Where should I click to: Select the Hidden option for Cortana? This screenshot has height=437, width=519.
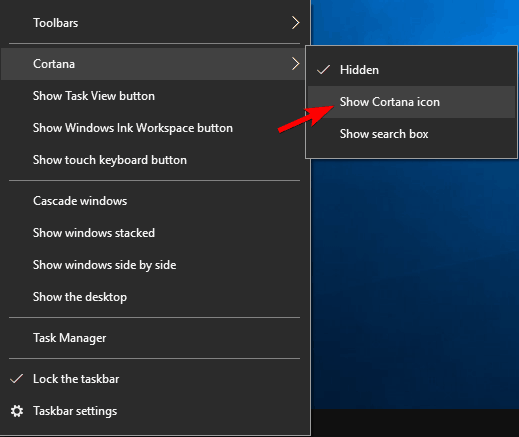pyautogui.click(x=411, y=70)
